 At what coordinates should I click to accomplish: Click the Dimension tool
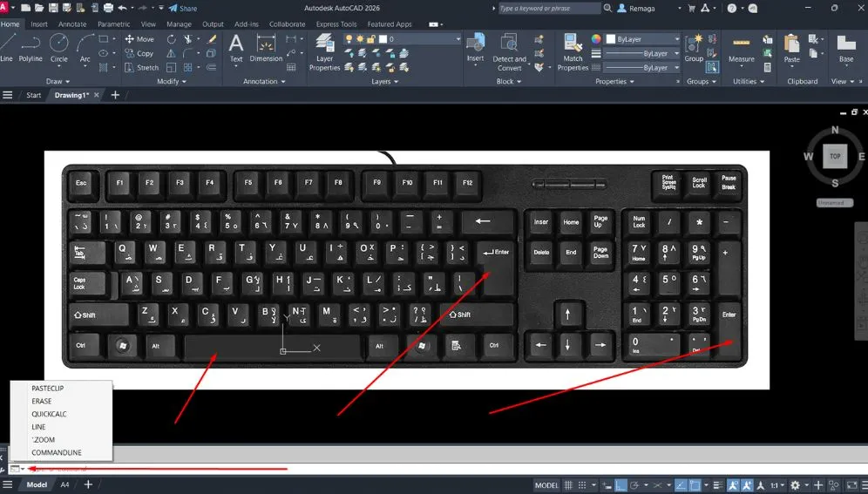pyautogui.click(x=266, y=48)
